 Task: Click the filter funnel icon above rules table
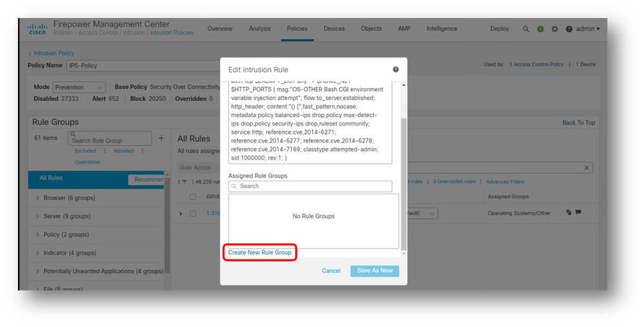coord(184,182)
